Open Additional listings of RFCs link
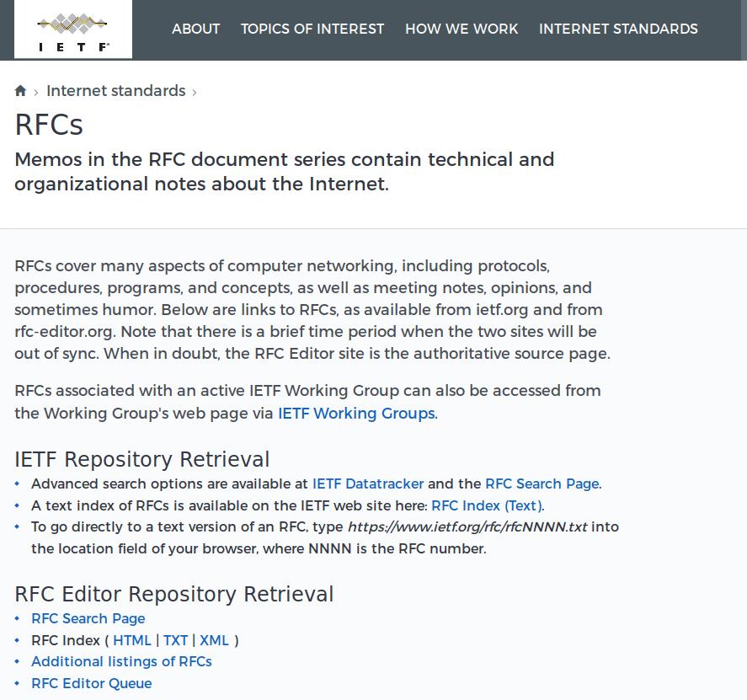The width and height of the screenshot is (747, 700). pyautogui.click(x=121, y=661)
